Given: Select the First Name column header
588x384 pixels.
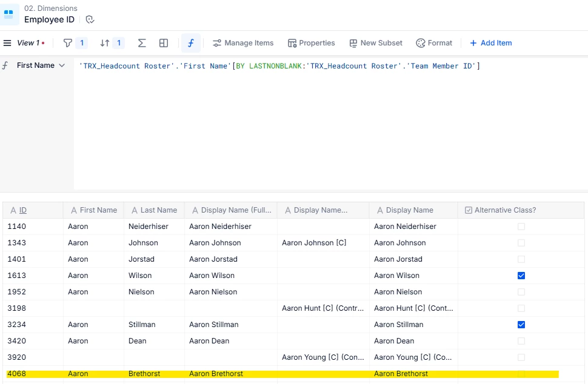Looking at the screenshot, I should point(93,210).
